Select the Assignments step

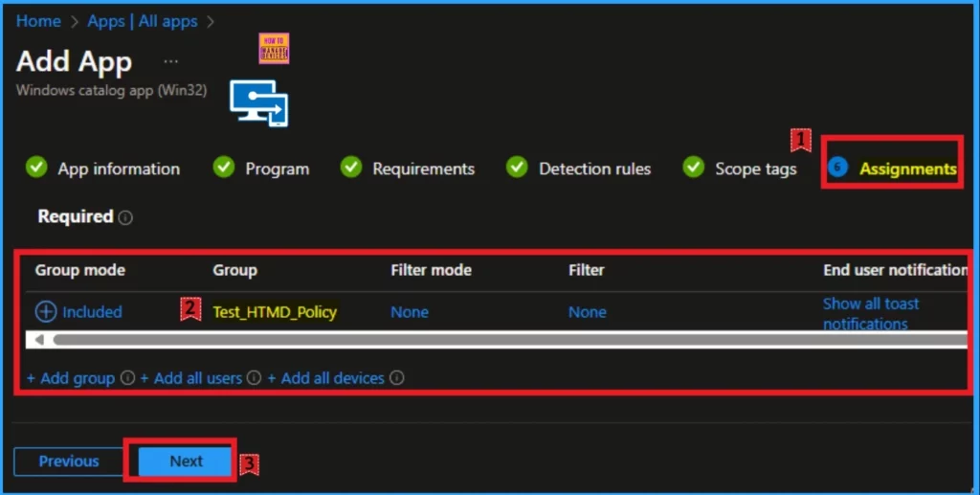click(x=907, y=169)
